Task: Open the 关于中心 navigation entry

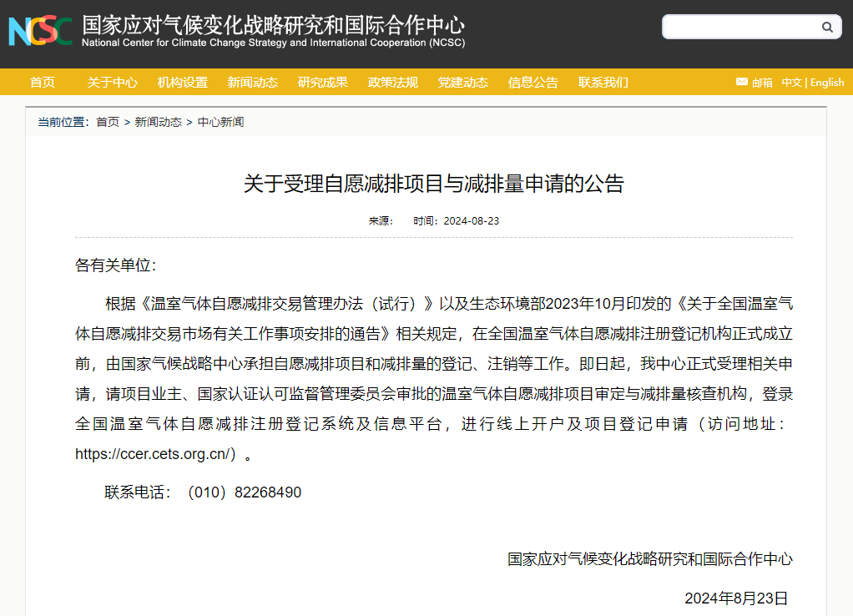Action: (x=112, y=82)
